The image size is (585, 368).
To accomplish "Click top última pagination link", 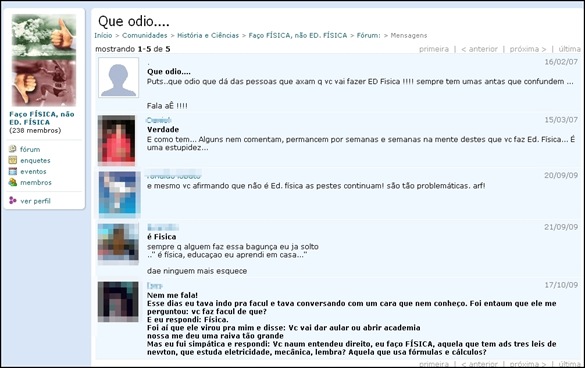I will [569, 49].
